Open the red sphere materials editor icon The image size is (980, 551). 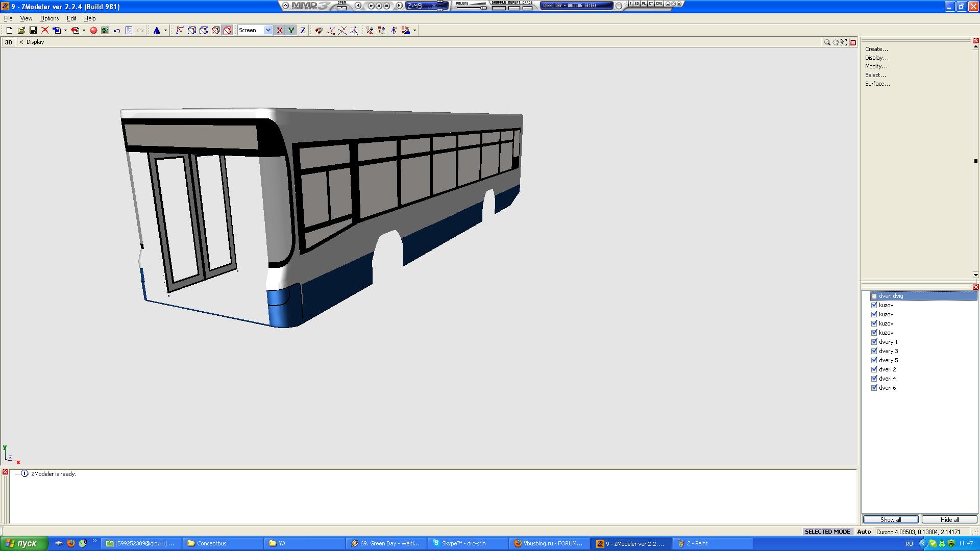click(93, 31)
